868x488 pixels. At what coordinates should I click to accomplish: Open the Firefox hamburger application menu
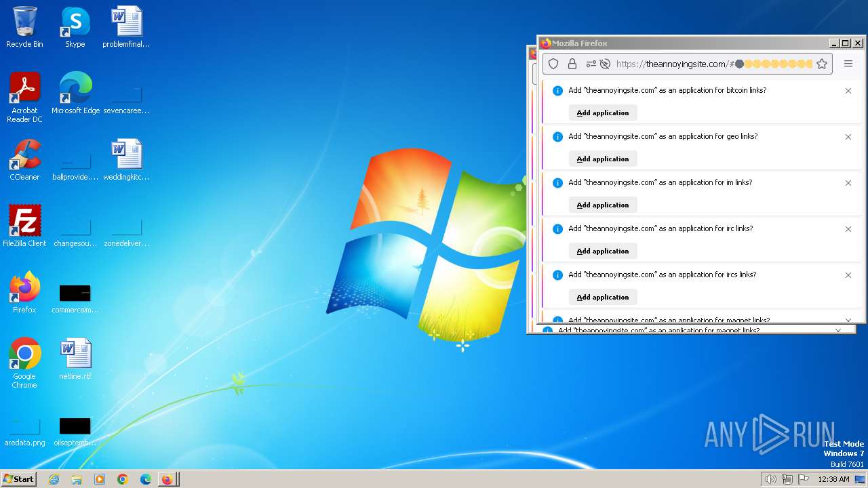tap(848, 64)
